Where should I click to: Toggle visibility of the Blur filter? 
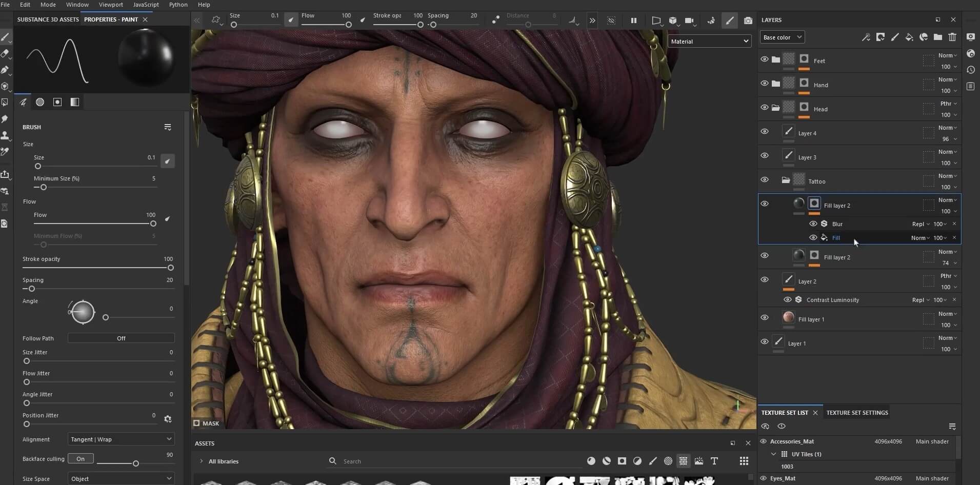click(x=813, y=224)
